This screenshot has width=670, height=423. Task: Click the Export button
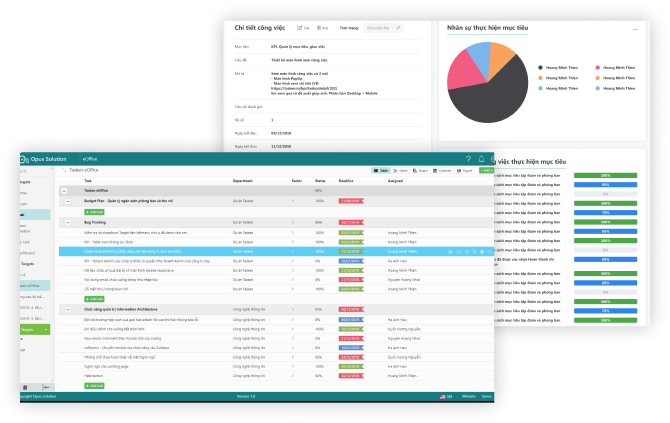pos(464,170)
